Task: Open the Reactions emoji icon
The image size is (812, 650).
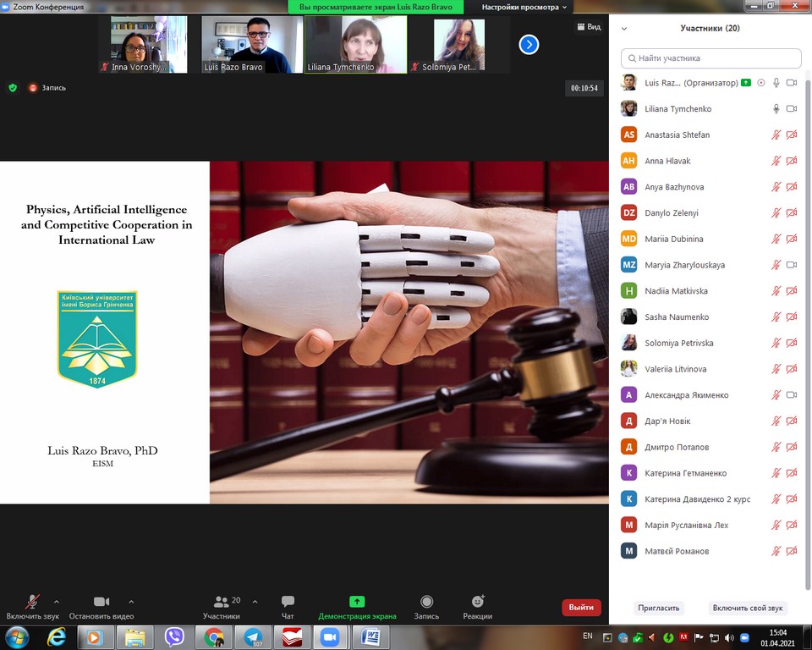Action: click(x=478, y=602)
